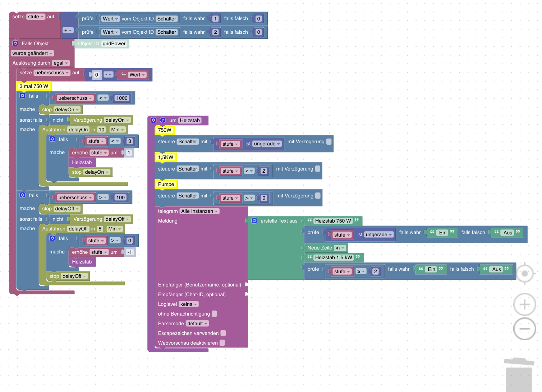Edit the -1 increment value field
This screenshot has height=392, width=542.
130,252
